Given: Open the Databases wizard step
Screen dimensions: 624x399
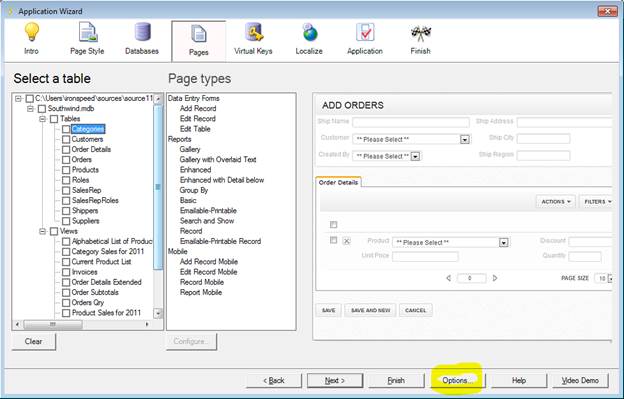Looking at the screenshot, I should pyautogui.click(x=142, y=39).
